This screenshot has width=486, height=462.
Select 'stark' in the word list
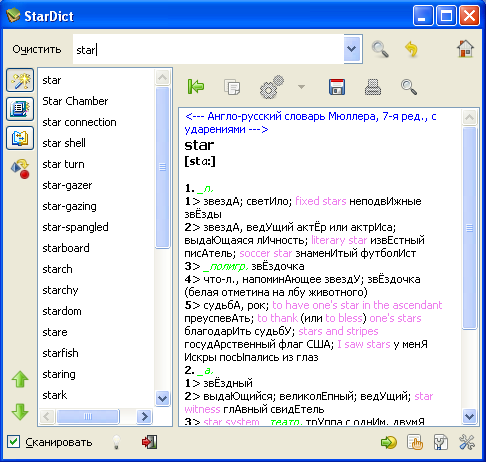pyautogui.click(x=55, y=395)
